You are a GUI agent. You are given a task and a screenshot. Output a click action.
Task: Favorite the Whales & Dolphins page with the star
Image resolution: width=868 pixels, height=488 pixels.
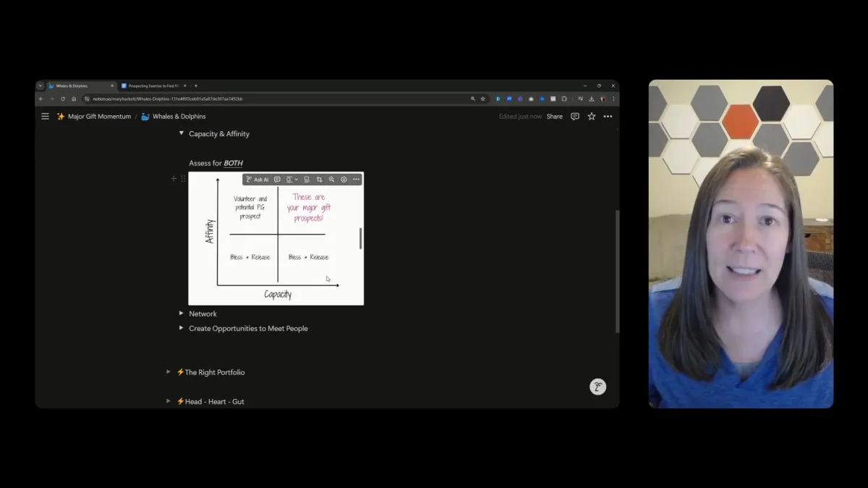point(592,117)
